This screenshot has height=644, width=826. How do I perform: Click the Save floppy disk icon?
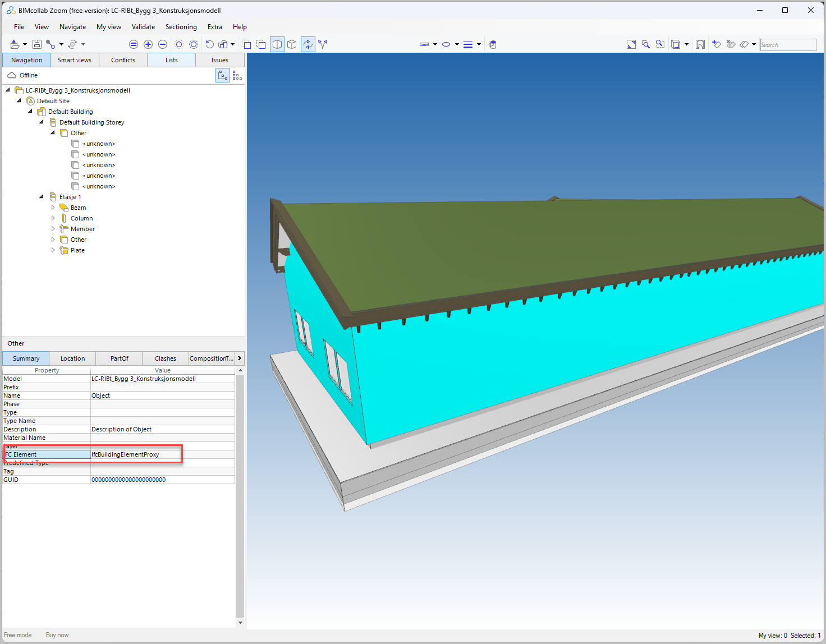pos(37,44)
